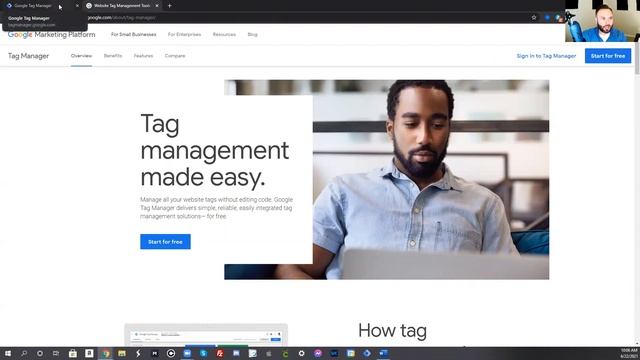Image resolution: width=640 pixels, height=360 pixels.
Task: Select the Compare tab
Action: (175, 56)
